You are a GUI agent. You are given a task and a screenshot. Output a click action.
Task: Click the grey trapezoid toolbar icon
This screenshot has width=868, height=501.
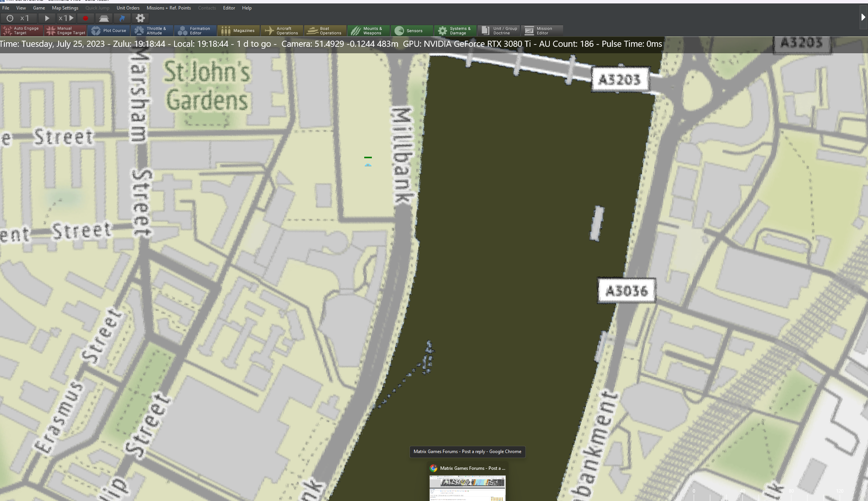click(104, 18)
